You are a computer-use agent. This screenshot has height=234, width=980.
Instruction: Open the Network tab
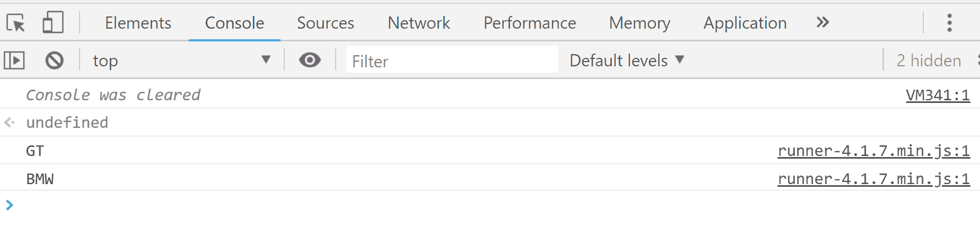pyautogui.click(x=419, y=23)
